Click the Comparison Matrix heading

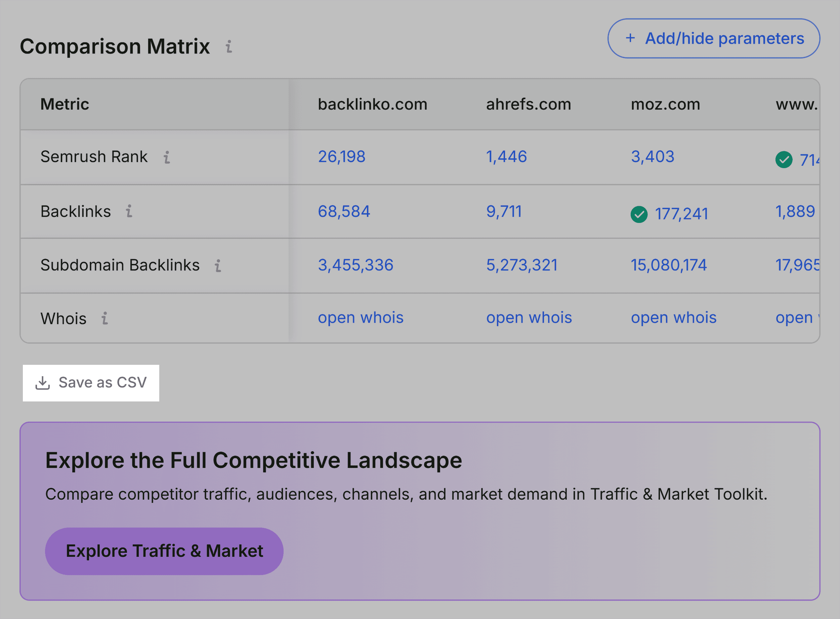(x=115, y=46)
